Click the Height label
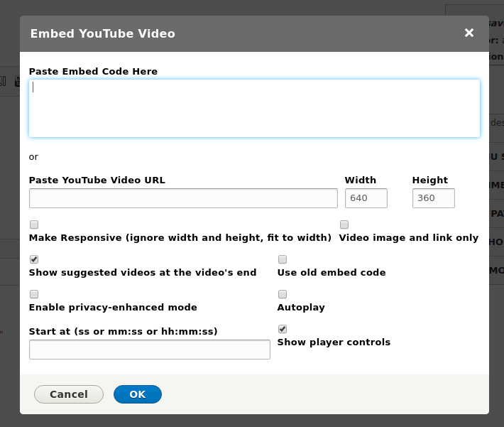 pos(430,180)
